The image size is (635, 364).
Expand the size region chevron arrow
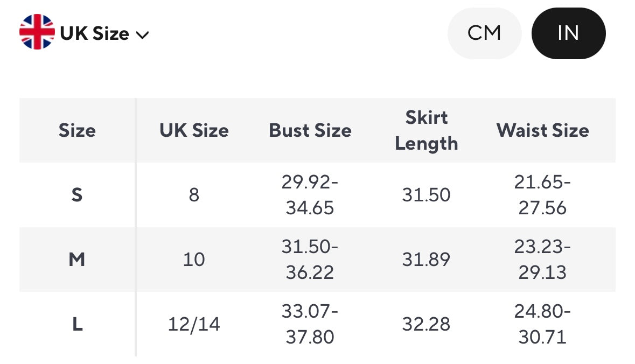[x=142, y=35]
